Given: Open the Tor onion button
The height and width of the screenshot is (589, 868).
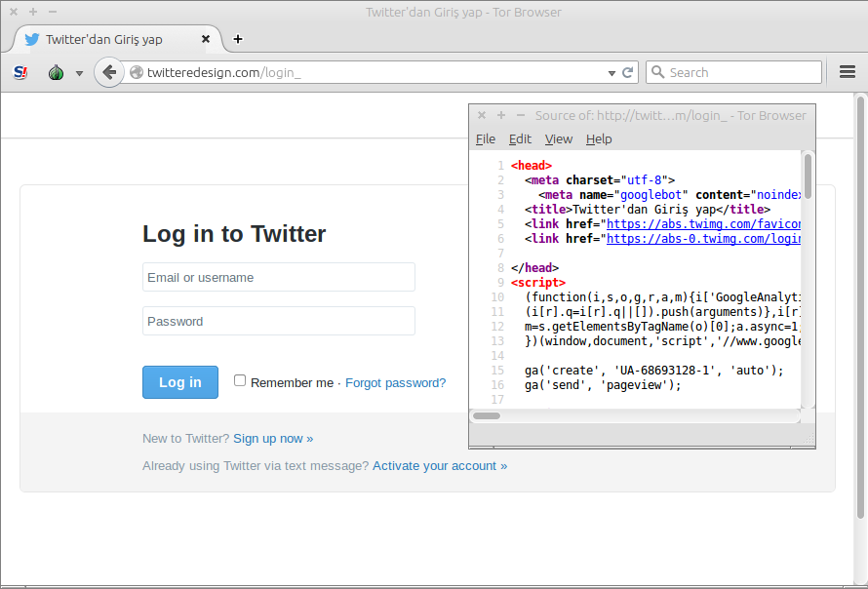Looking at the screenshot, I should (56, 72).
